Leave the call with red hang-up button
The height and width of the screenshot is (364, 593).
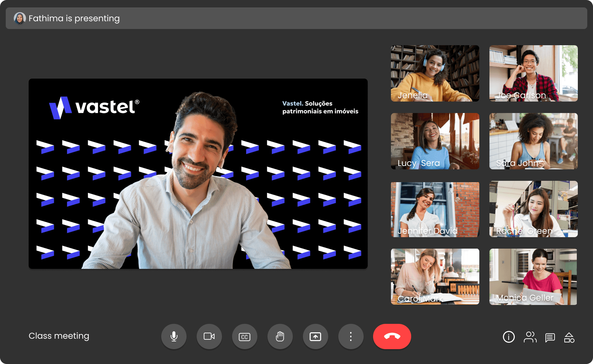(x=392, y=336)
